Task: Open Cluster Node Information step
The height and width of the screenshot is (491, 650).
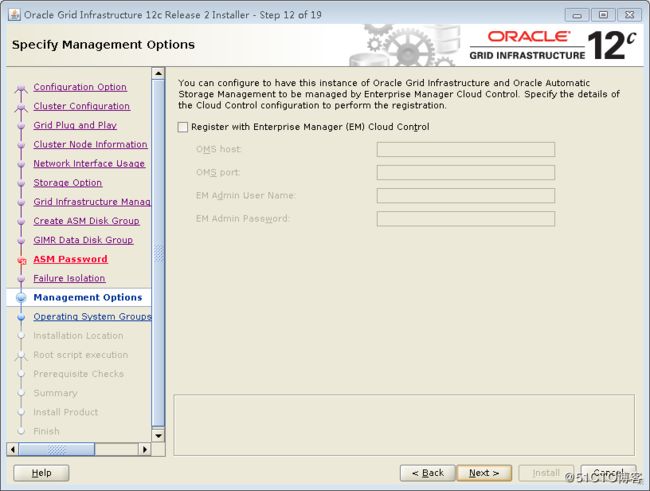Action: pyautogui.click(x=90, y=144)
